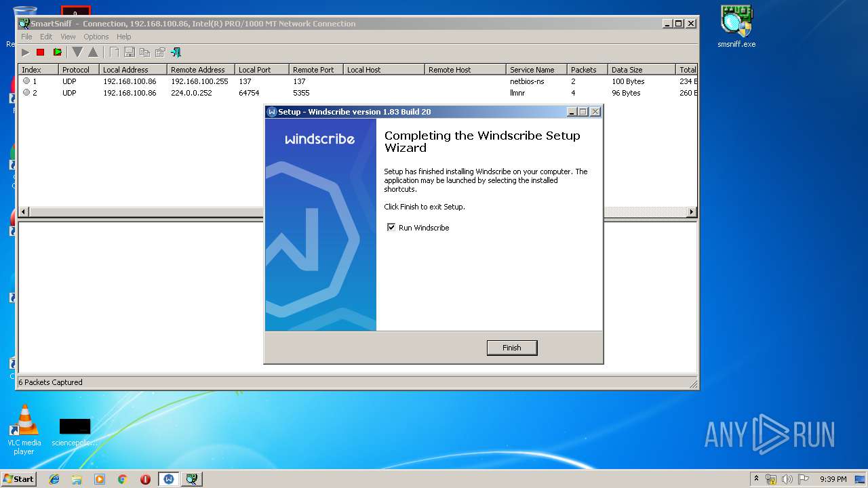868x488 pixels.
Task: Launch Windows Media Player from taskbar
Action: pyautogui.click(x=100, y=479)
